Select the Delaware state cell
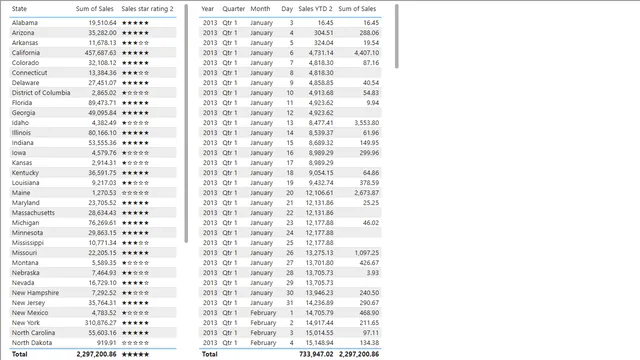This screenshot has height=360, width=640. click(24, 83)
